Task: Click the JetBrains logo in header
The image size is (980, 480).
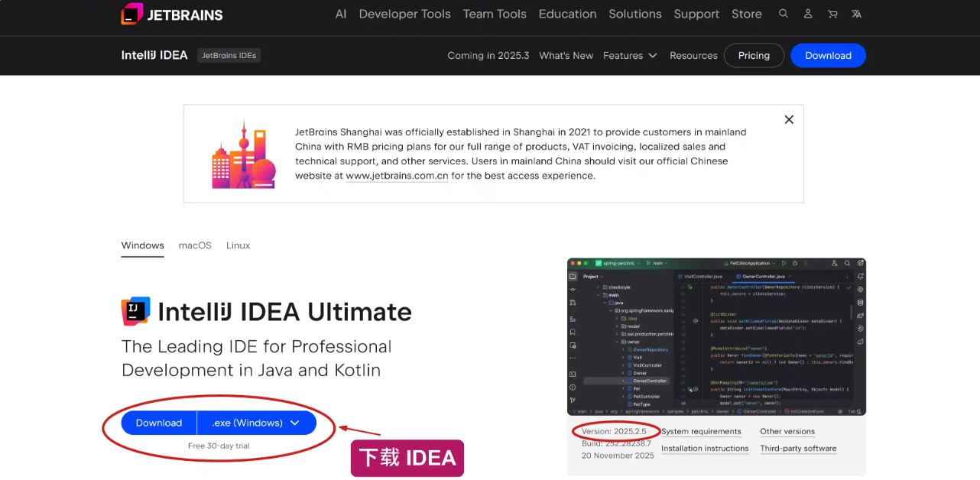Action: [x=172, y=14]
